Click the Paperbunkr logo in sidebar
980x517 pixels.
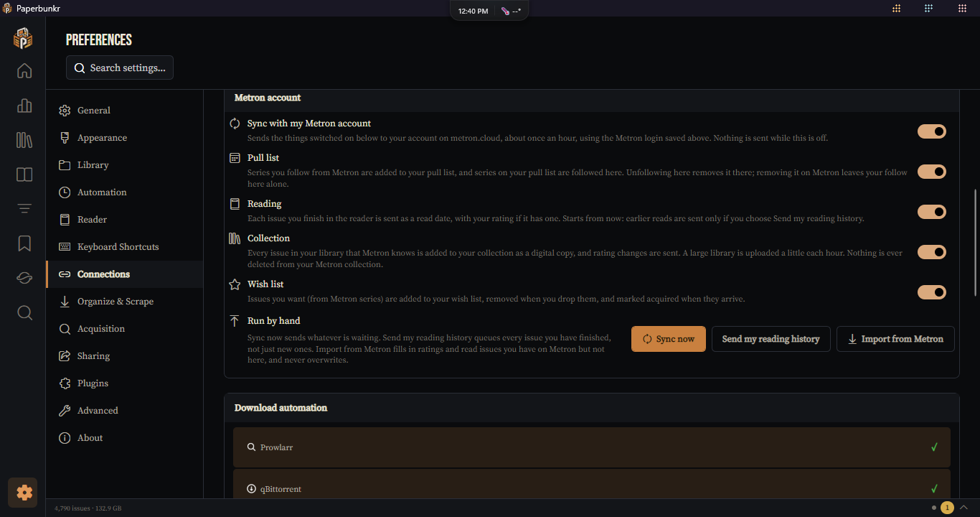23,38
